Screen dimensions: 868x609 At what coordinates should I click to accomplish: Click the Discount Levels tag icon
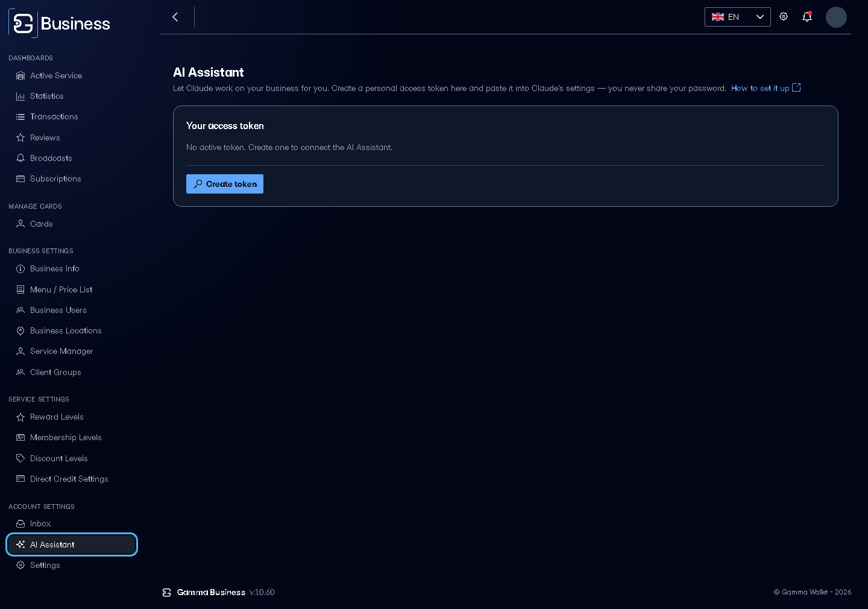(x=20, y=459)
